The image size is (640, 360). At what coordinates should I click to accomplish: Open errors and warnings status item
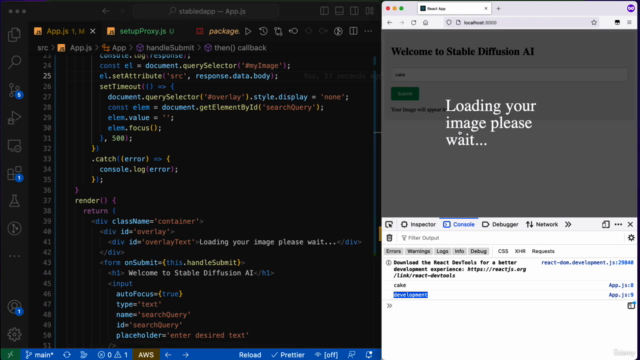(x=113, y=355)
